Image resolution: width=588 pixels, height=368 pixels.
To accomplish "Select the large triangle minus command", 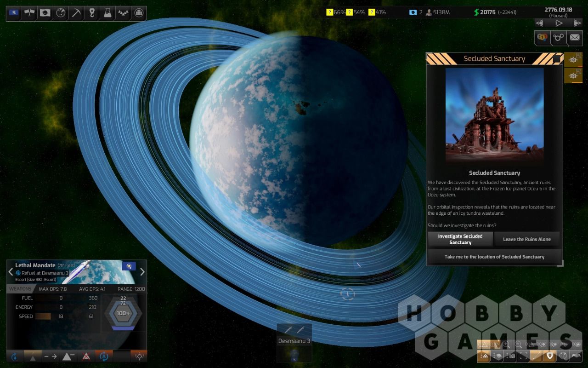I will pyautogui.click(x=68, y=356).
